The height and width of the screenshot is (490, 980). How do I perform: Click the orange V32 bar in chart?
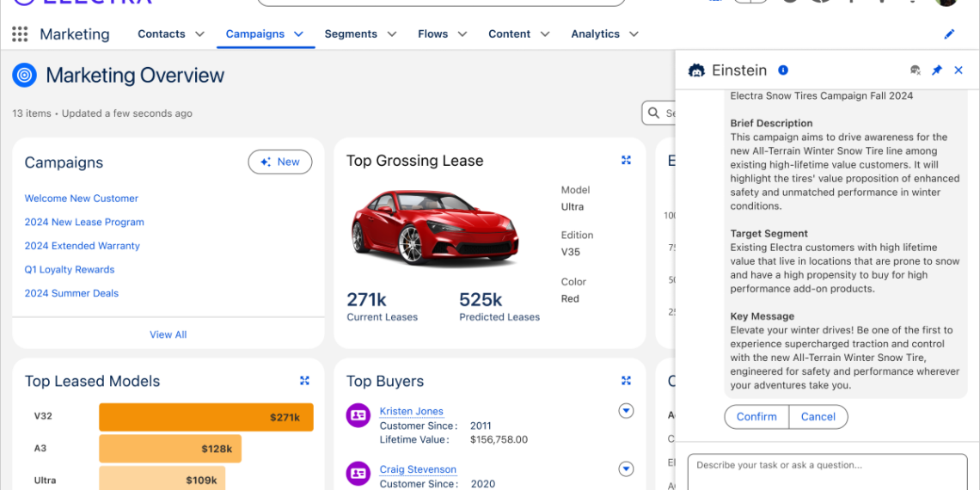click(205, 418)
